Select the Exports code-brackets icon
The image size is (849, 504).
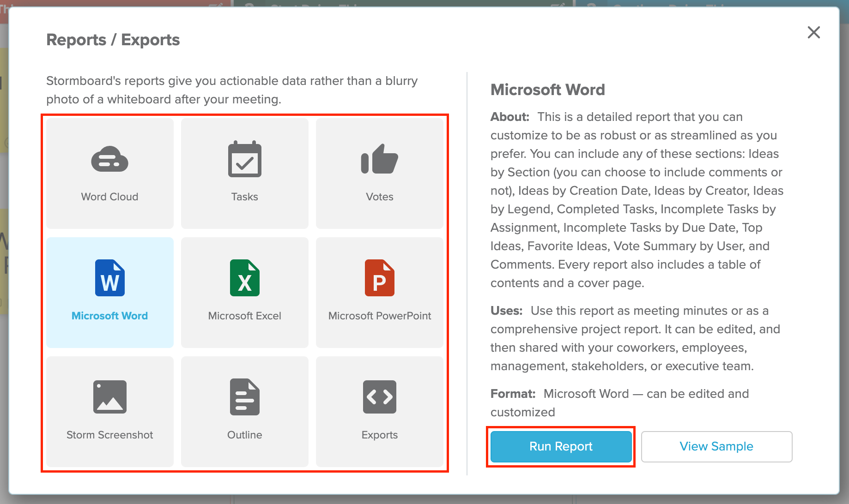point(380,397)
